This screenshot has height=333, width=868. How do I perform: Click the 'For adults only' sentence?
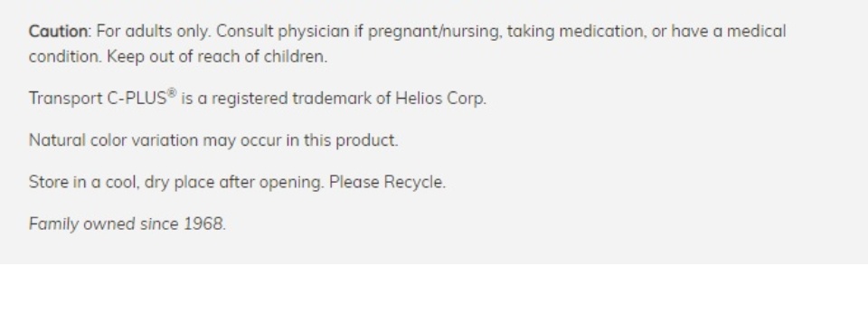154,32
